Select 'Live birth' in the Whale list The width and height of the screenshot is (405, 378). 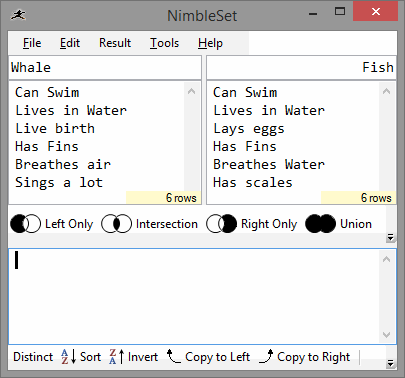[55, 129]
